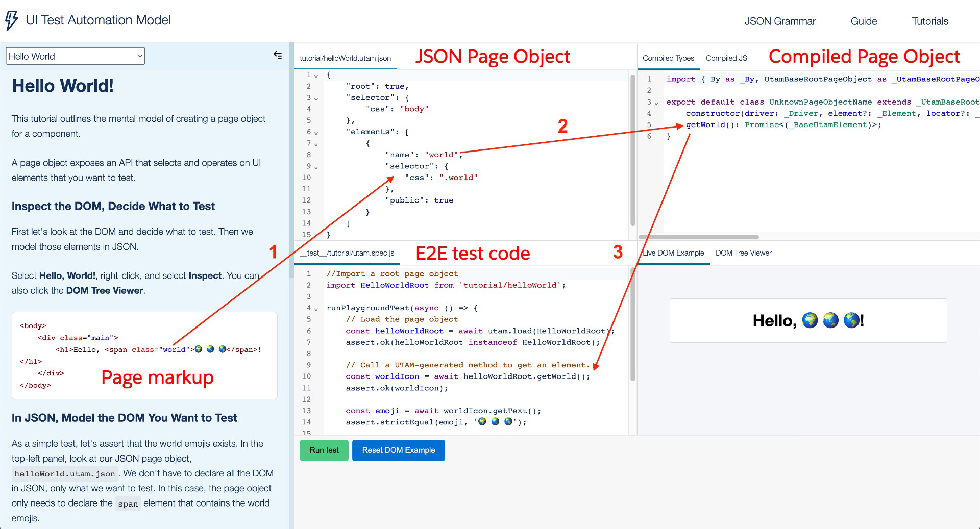Open the Hello World tutorial selector dropdown
The width and height of the screenshot is (980, 529).
(x=75, y=56)
